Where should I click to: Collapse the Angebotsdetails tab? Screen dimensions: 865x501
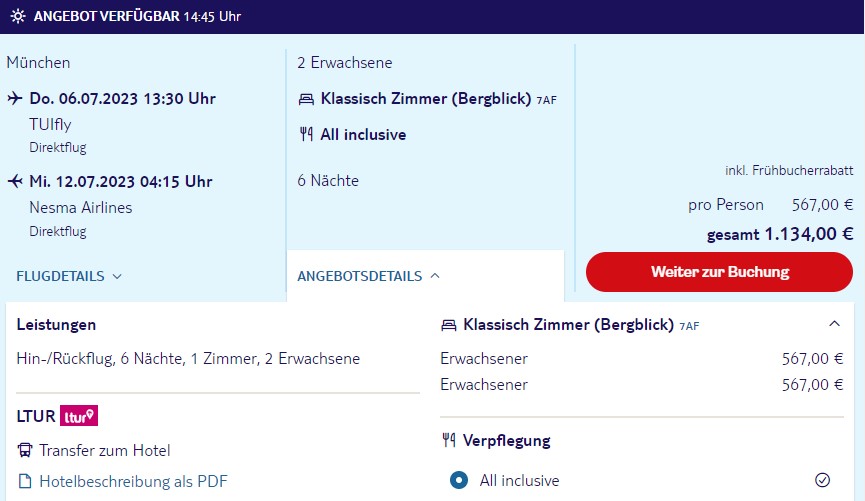pos(369,276)
